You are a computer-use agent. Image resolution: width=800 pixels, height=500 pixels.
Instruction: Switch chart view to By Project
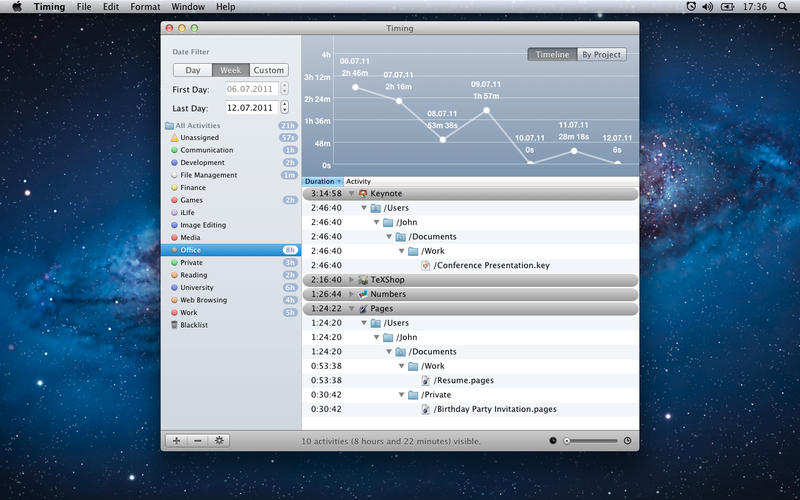click(601, 55)
